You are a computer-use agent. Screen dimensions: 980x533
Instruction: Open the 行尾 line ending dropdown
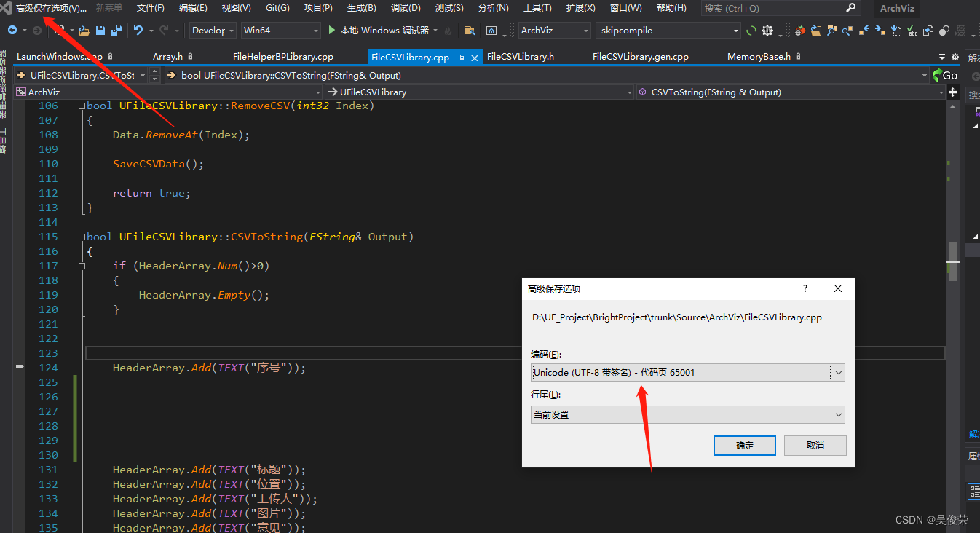coord(688,414)
